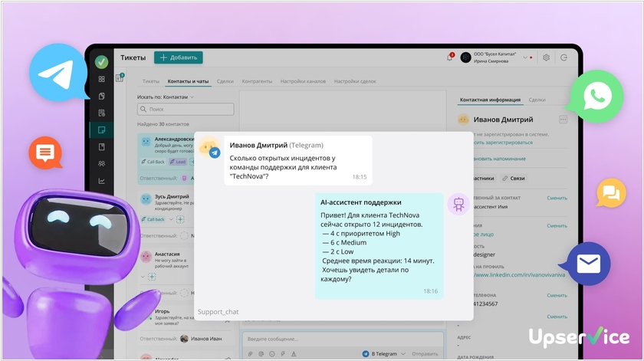Screen dimensions: 644x361
Task: Open the people icon in sidebar
Action: click(x=101, y=164)
